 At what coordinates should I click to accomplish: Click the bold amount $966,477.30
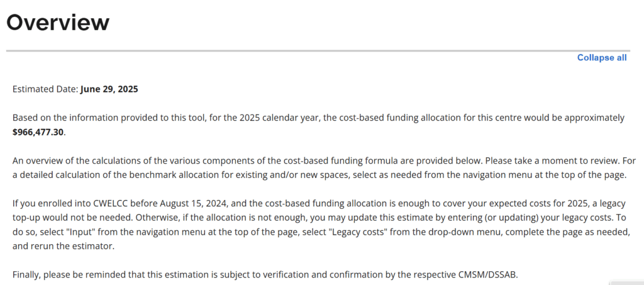point(38,132)
